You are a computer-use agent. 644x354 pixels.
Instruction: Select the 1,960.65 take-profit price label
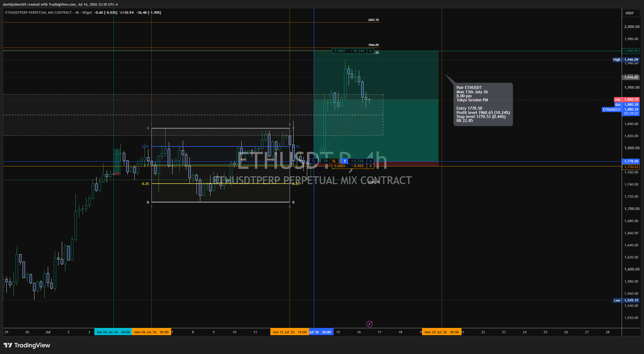(x=631, y=51)
